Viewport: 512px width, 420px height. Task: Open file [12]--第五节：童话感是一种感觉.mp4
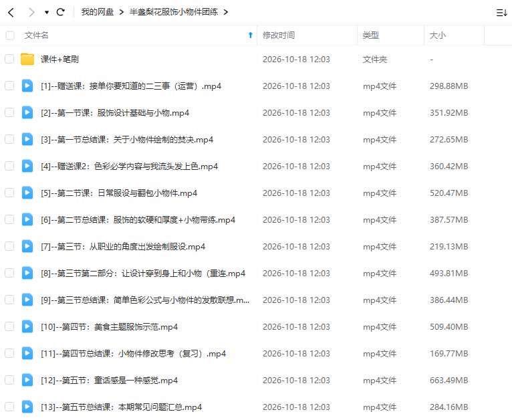point(109,381)
